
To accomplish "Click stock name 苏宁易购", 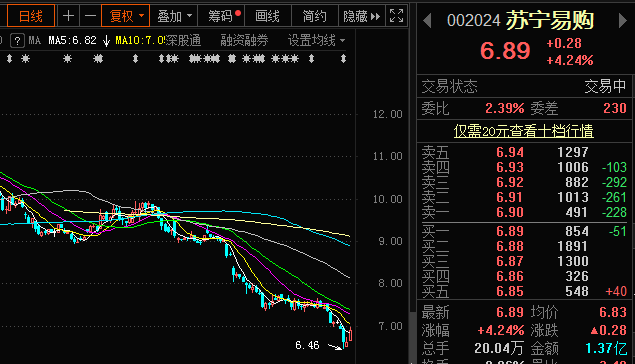I will [550, 20].
